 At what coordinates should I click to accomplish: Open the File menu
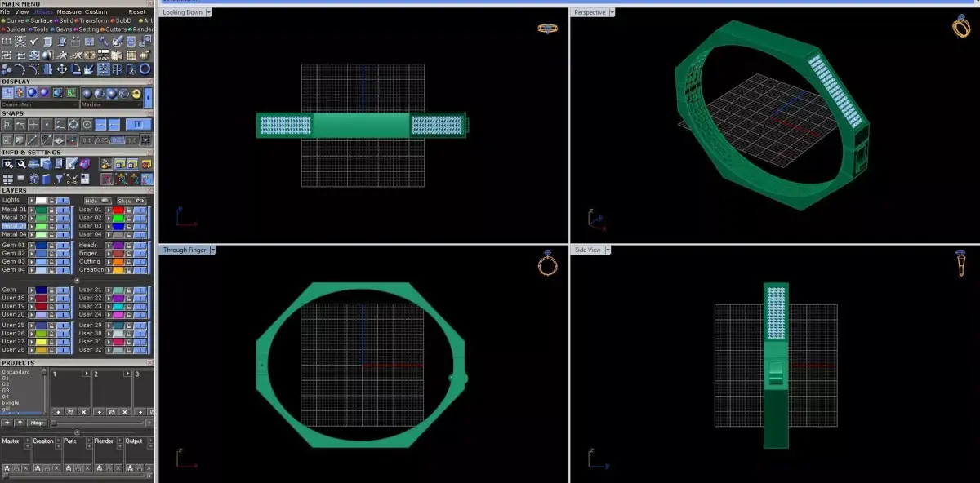tap(5, 11)
